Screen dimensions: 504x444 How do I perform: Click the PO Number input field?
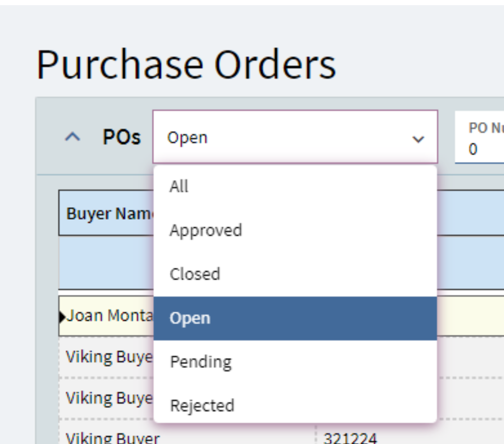[x=479, y=137]
